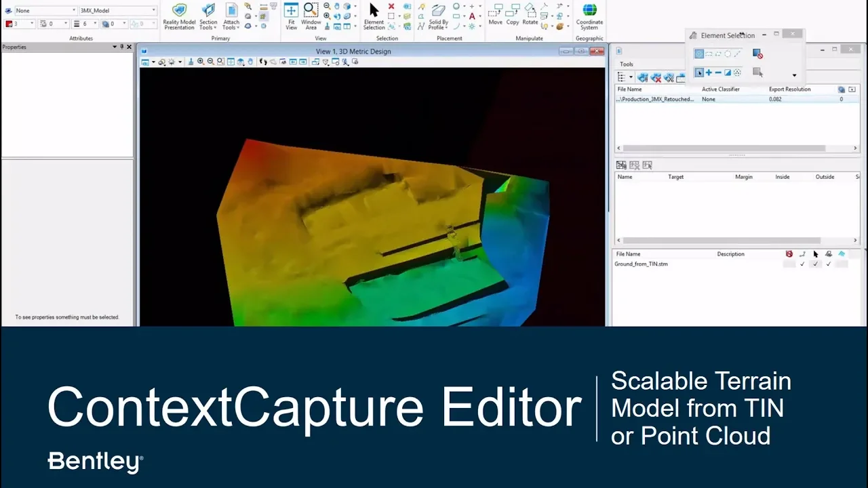Open the active level dropdown showing None
The image size is (868, 488).
point(45,11)
